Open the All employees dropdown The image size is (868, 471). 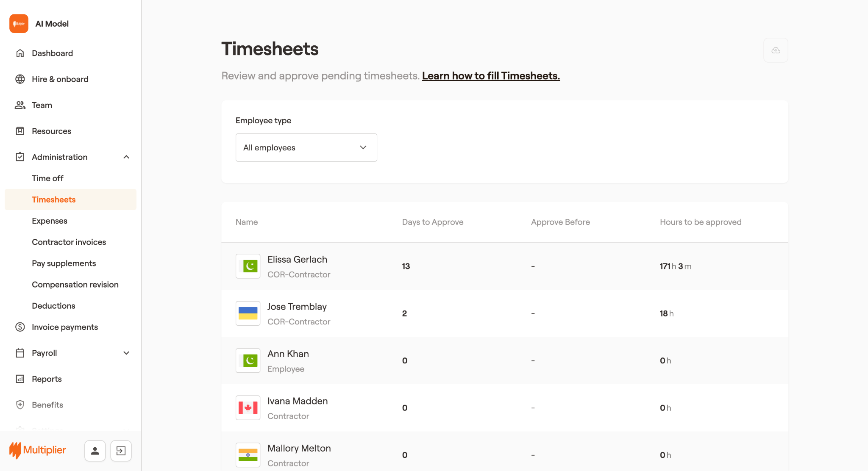pyautogui.click(x=306, y=147)
